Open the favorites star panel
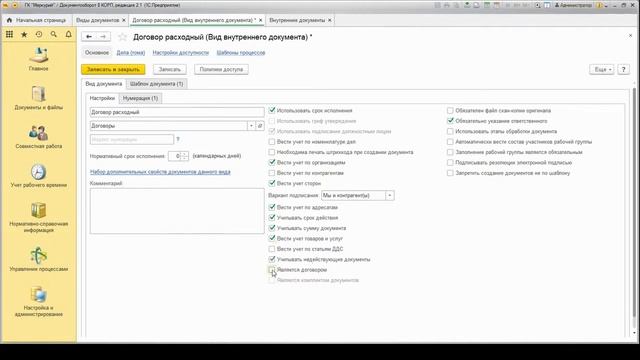 pyautogui.click(x=24, y=35)
